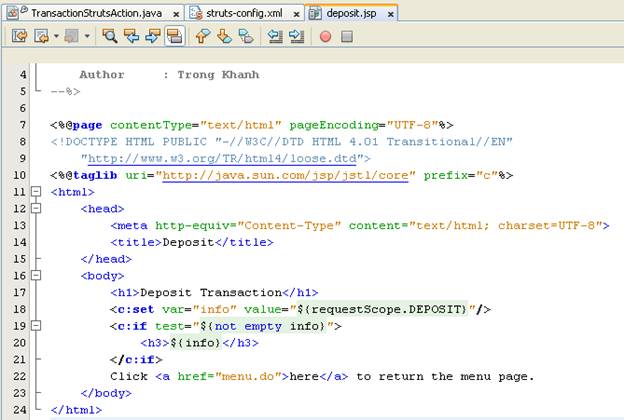Click the title text "Deposit"
Image resolution: width=624 pixels, height=420 pixels.
pos(188,242)
